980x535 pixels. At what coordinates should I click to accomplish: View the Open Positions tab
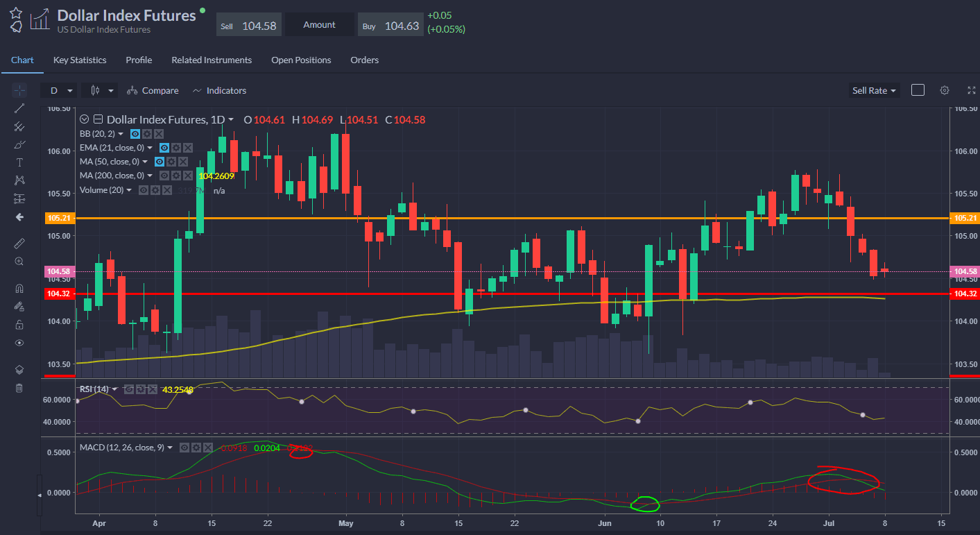[301, 60]
